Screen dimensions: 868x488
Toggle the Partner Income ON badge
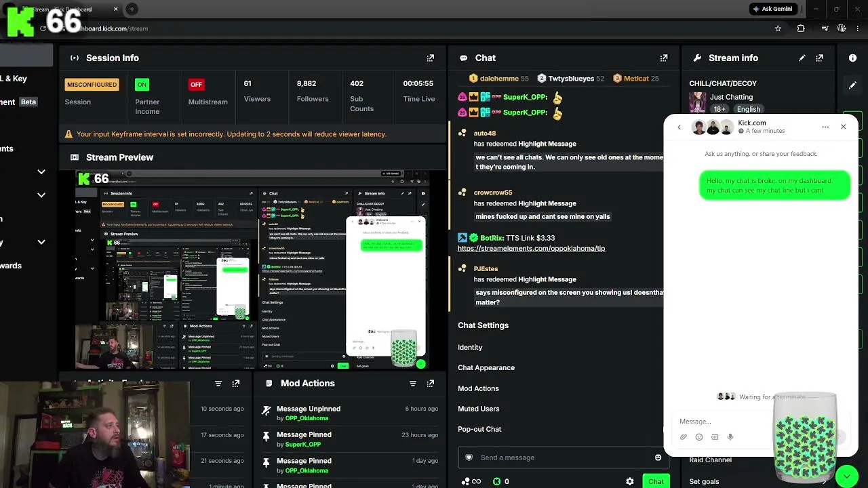tap(142, 85)
